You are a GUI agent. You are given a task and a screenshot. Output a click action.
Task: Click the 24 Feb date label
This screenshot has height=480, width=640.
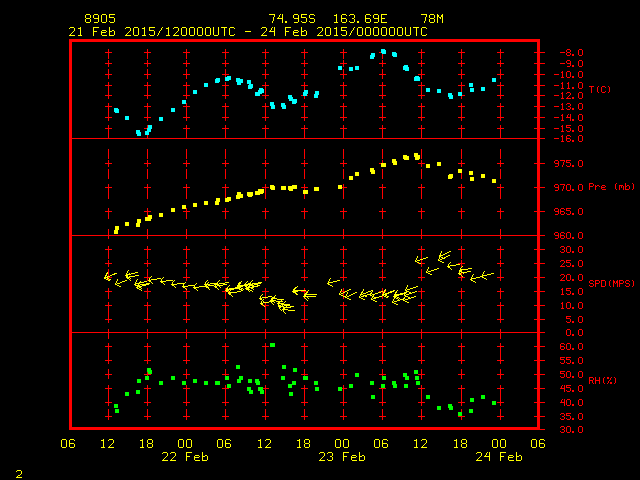point(499,457)
